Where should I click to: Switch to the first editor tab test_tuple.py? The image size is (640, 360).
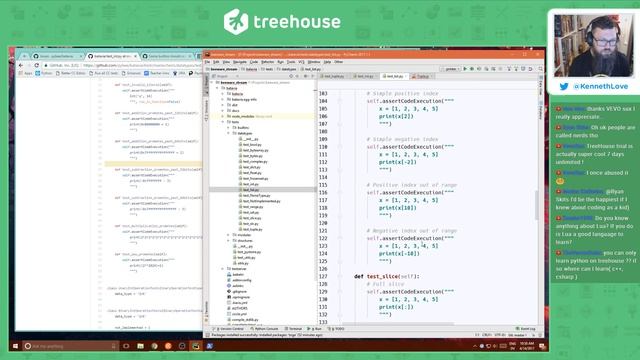[x=333, y=76]
